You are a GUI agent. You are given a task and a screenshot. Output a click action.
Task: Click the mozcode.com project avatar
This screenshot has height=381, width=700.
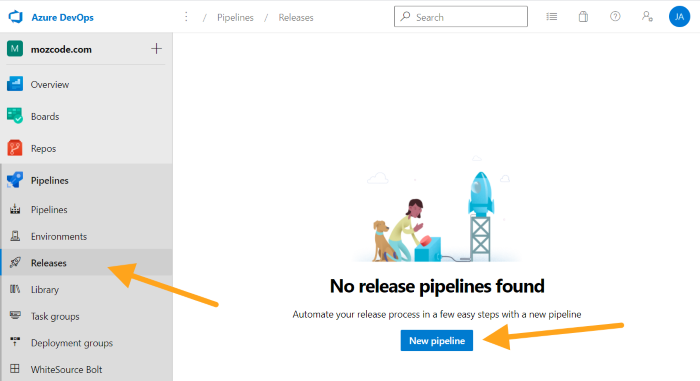pyautogui.click(x=15, y=49)
